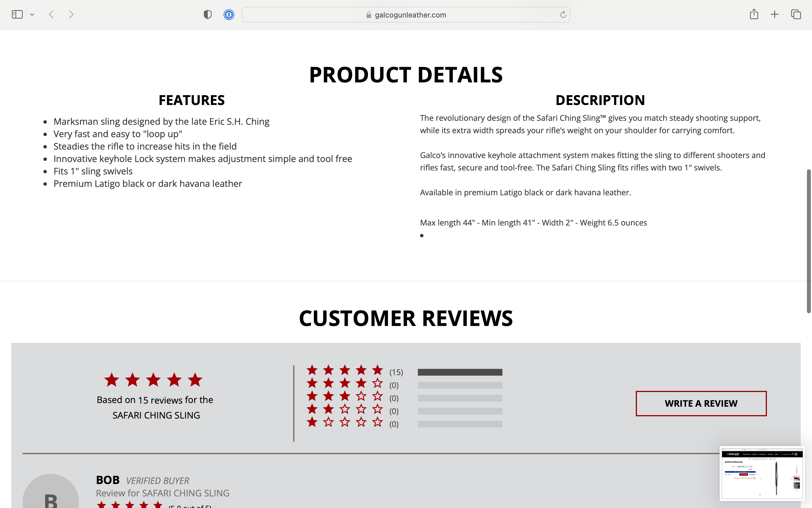Filter by five-star rating row (15)
The image size is (812, 508).
click(404, 372)
